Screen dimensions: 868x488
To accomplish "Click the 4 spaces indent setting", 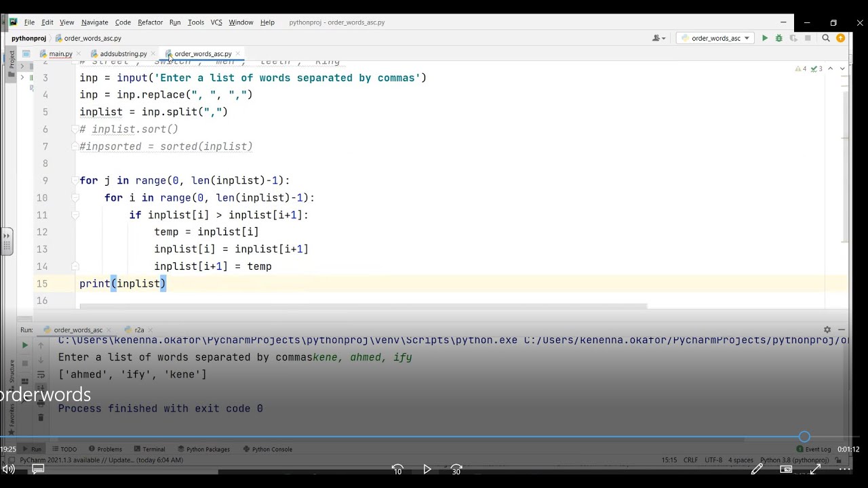I will tap(741, 460).
